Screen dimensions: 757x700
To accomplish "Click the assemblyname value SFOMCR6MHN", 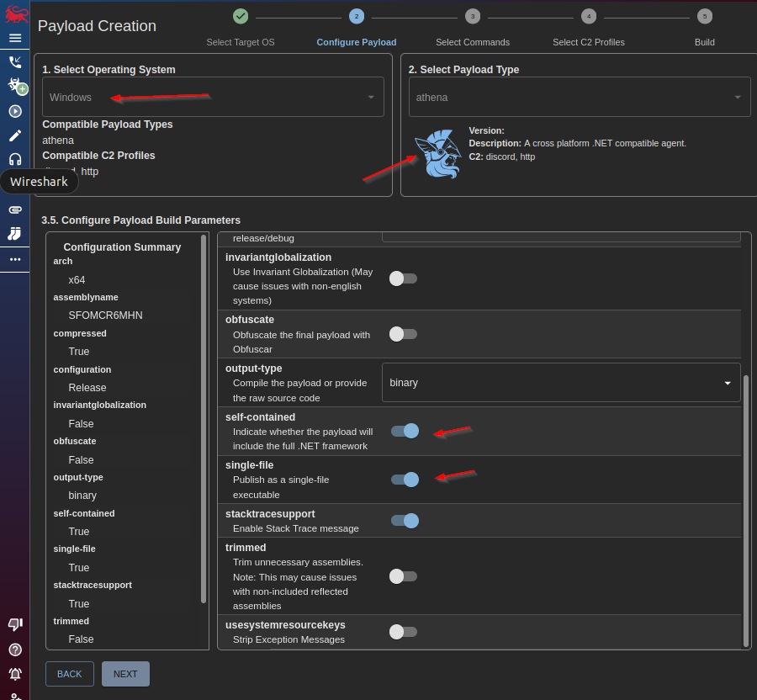I will pyautogui.click(x=105, y=316).
